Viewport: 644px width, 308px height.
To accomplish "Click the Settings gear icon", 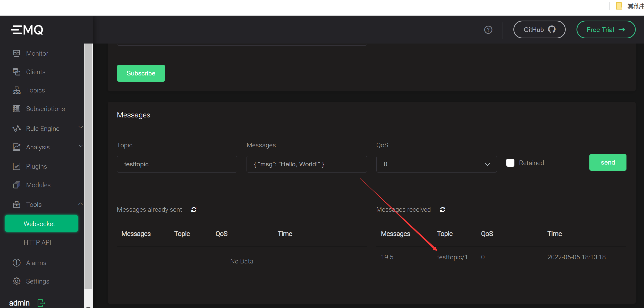I will [x=16, y=281].
